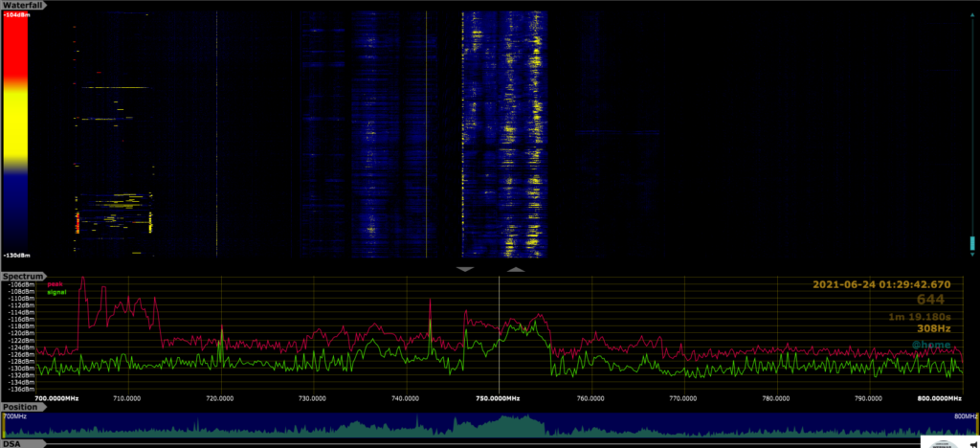980x448 pixels.
Task: Click the 720.0000 frequency axis label
Action: (x=221, y=398)
